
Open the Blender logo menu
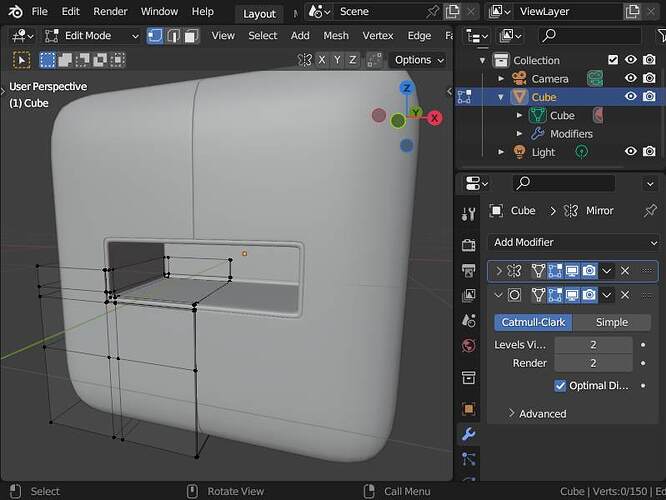[16, 11]
